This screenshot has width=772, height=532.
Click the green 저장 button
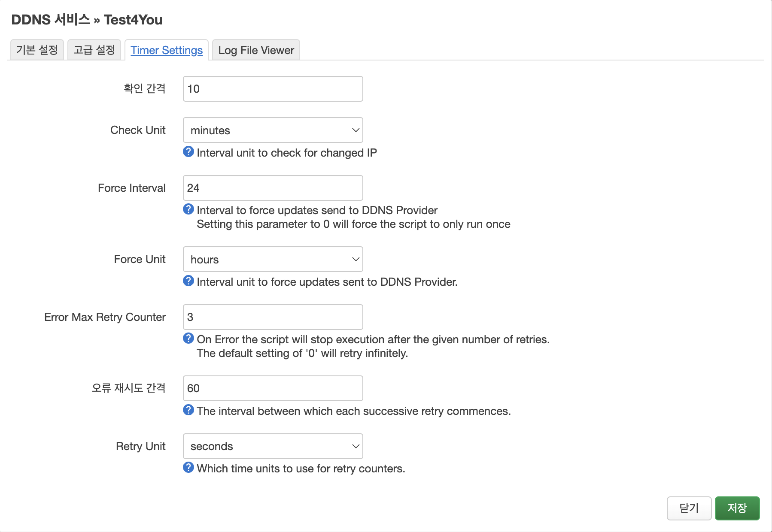(x=737, y=508)
